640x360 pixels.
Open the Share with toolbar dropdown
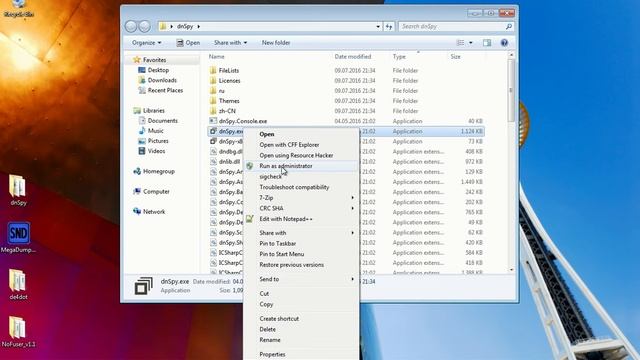pyautogui.click(x=230, y=42)
